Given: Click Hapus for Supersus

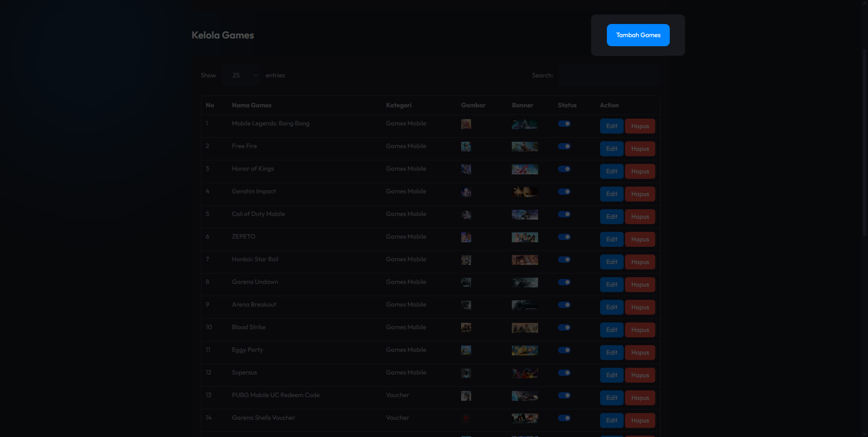Looking at the screenshot, I should [640, 375].
